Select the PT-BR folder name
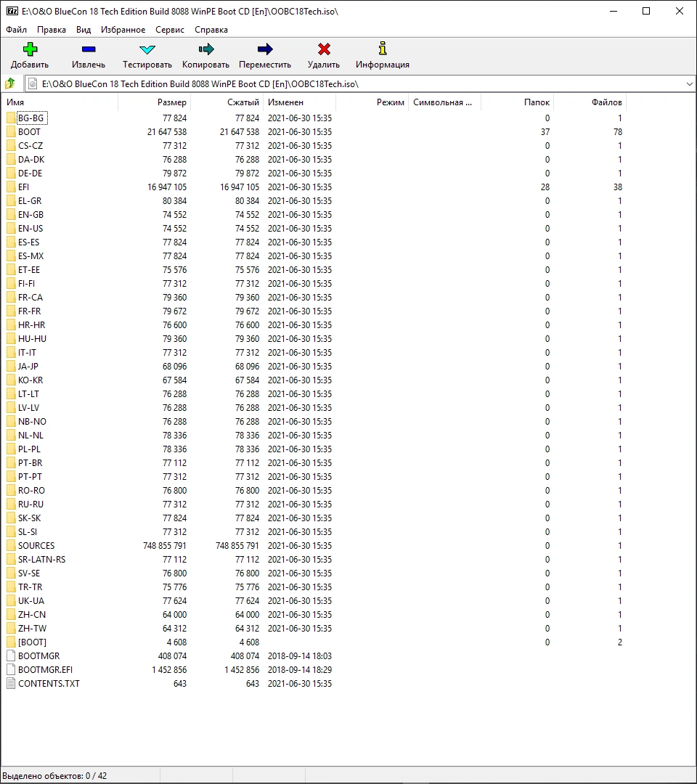This screenshot has width=697, height=784. click(30, 463)
